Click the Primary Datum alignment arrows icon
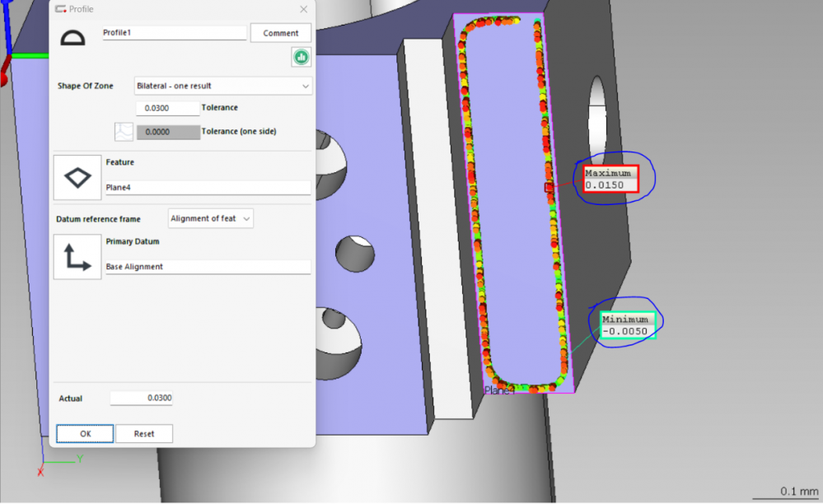 (x=77, y=256)
